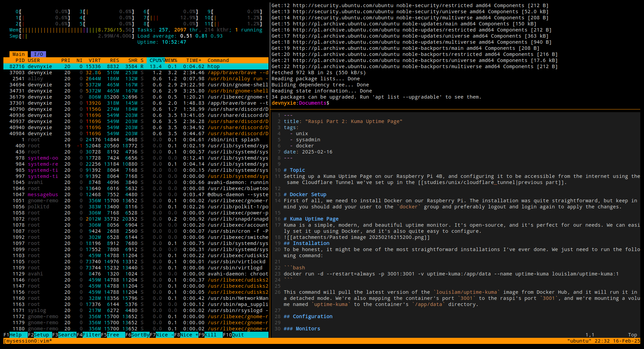Activate F4Filter in htop
This screenshot has height=349, width=644.
pyautogui.click(x=89, y=335)
